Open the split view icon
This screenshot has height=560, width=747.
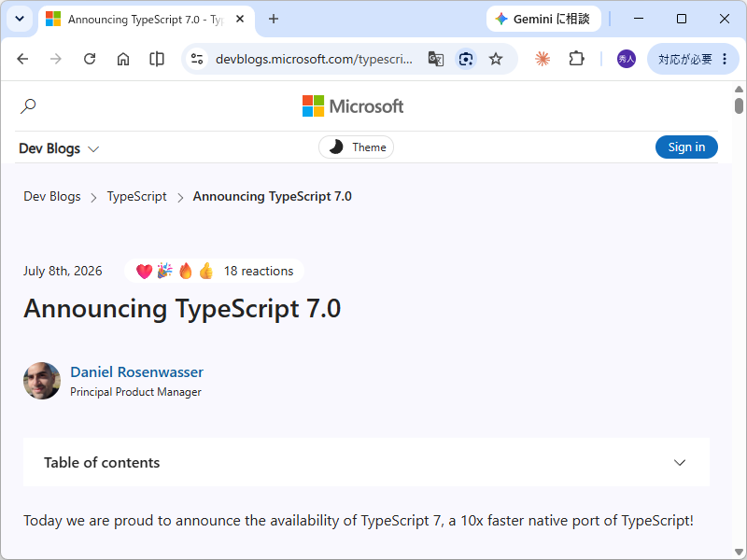point(157,59)
